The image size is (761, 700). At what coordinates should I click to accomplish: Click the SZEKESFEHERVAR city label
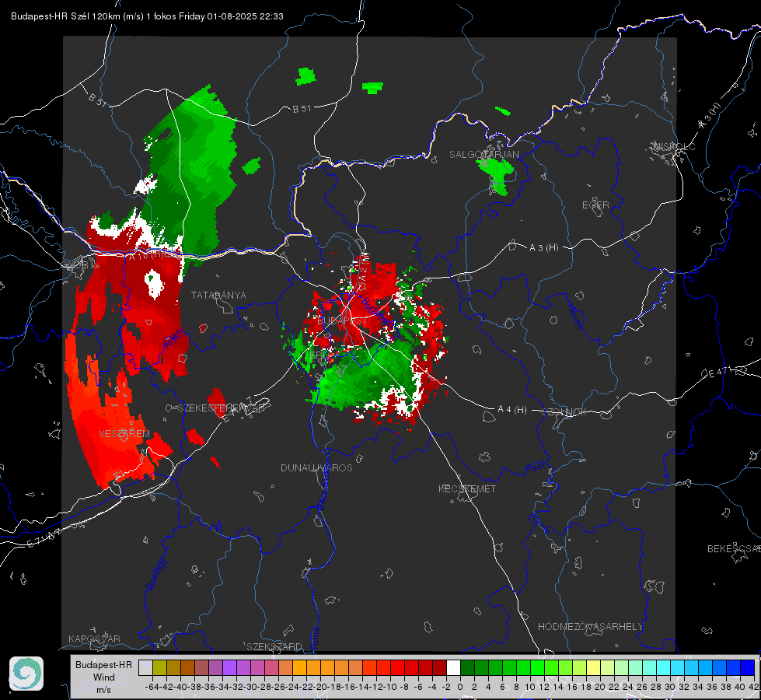(223, 408)
